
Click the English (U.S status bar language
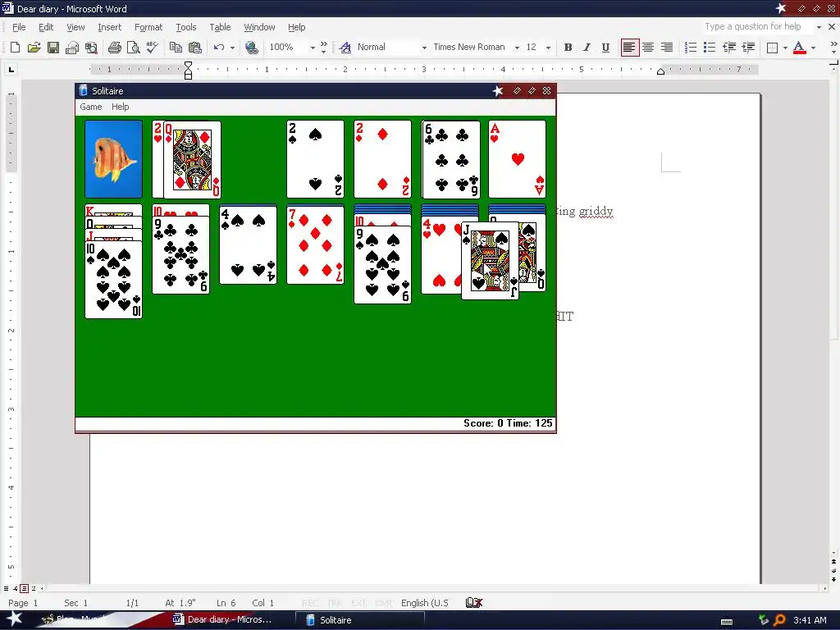coord(425,603)
